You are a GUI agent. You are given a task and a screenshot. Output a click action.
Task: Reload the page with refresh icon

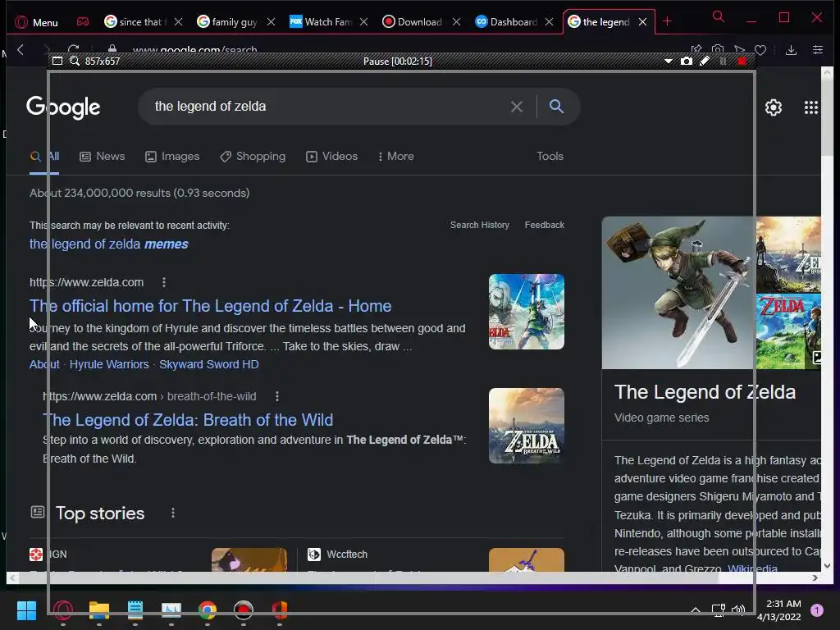73,49
